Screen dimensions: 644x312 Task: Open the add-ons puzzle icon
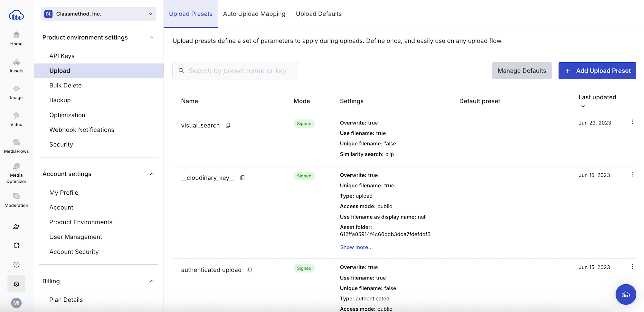(16, 246)
